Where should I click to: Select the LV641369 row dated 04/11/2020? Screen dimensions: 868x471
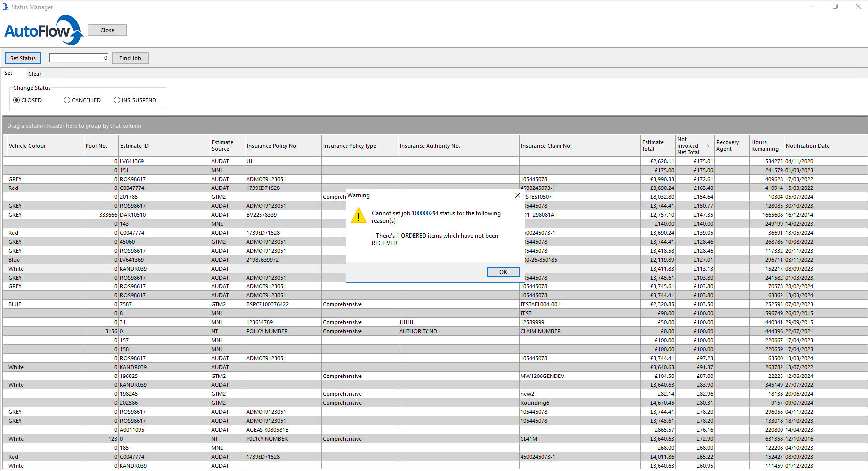pyautogui.click(x=435, y=161)
